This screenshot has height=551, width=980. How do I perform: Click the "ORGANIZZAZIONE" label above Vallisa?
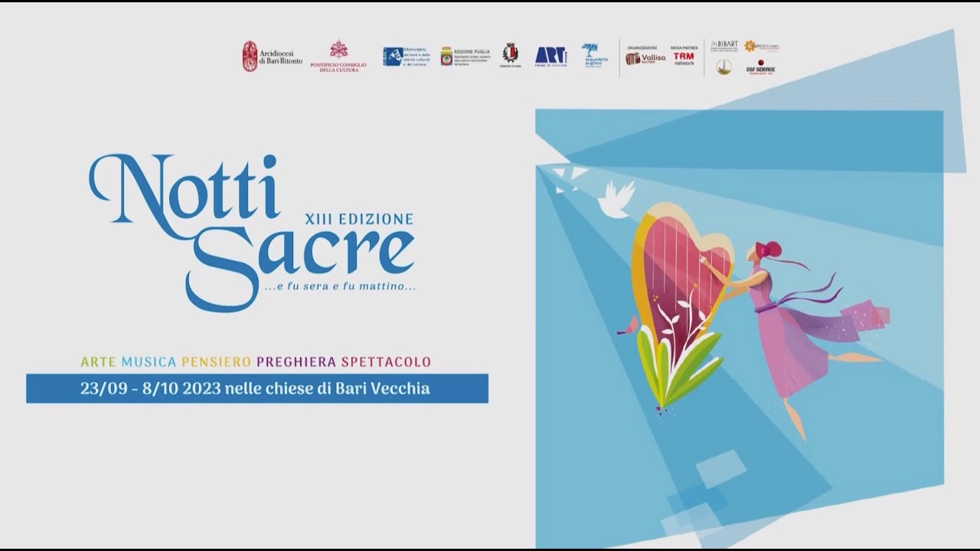(x=642, y=47)
